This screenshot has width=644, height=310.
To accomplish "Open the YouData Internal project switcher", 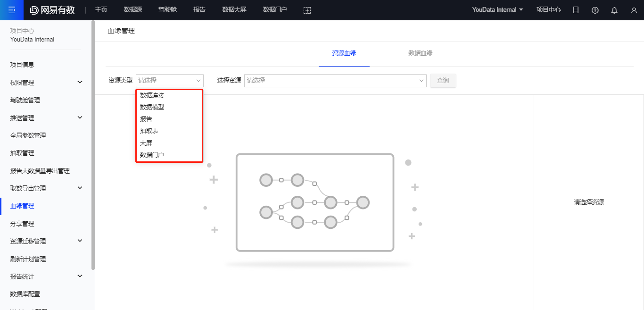I will (497, 10).
